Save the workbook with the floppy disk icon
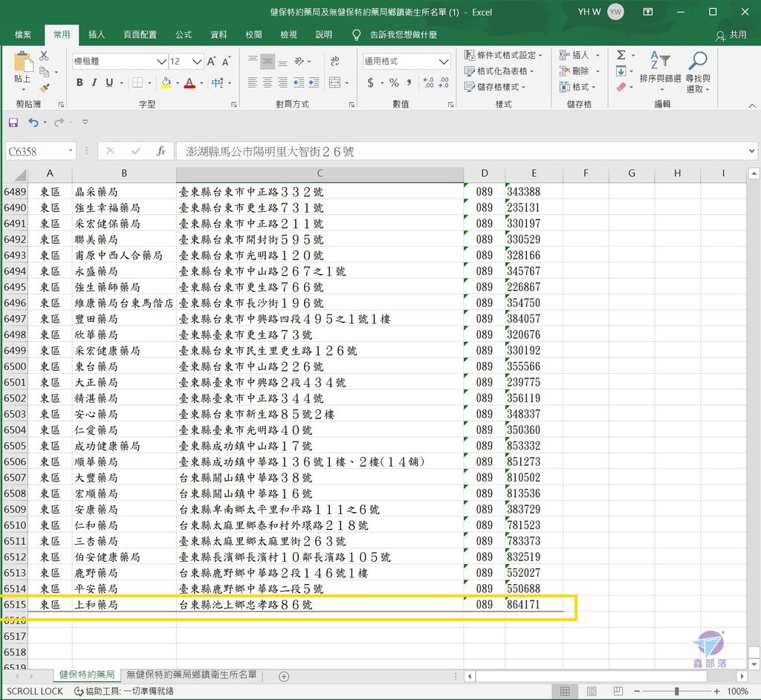The height and width of the screenshot is (700, 761). tap(13, 122)
